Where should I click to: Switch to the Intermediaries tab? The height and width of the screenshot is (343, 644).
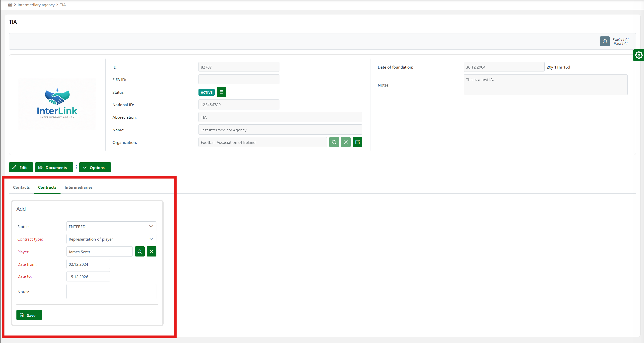(x=78, y=187)
